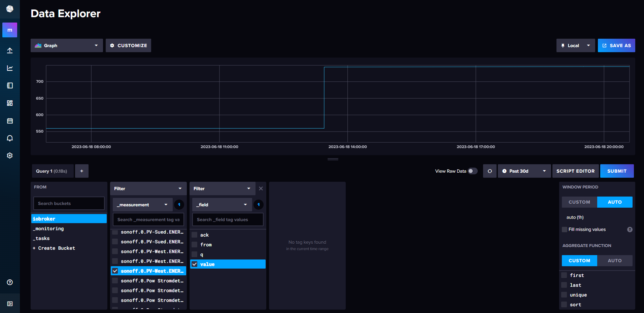Open the Tasks calendar icon
Viewport: 644px width, 313px height.
[10, 120]
